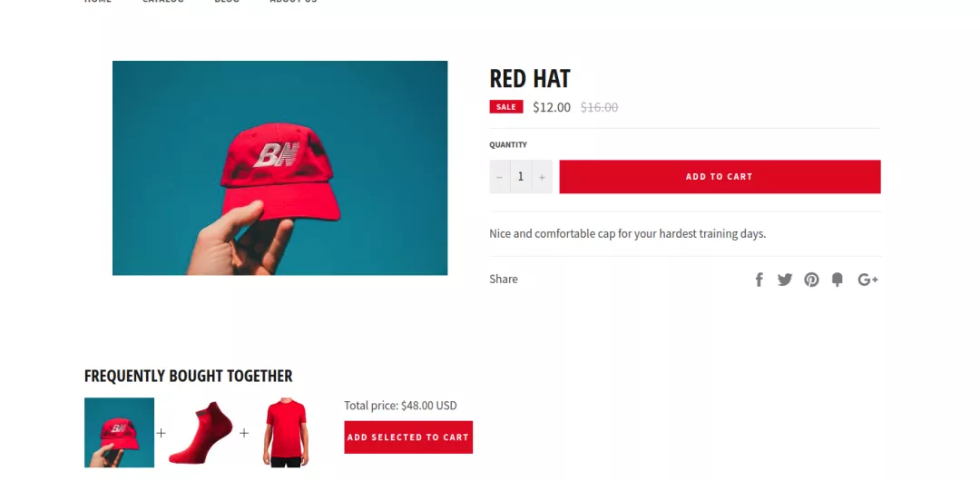This screenshot has width=980, height=481.
Task: Click the RED HAT product title
Action: coord(530,79)
